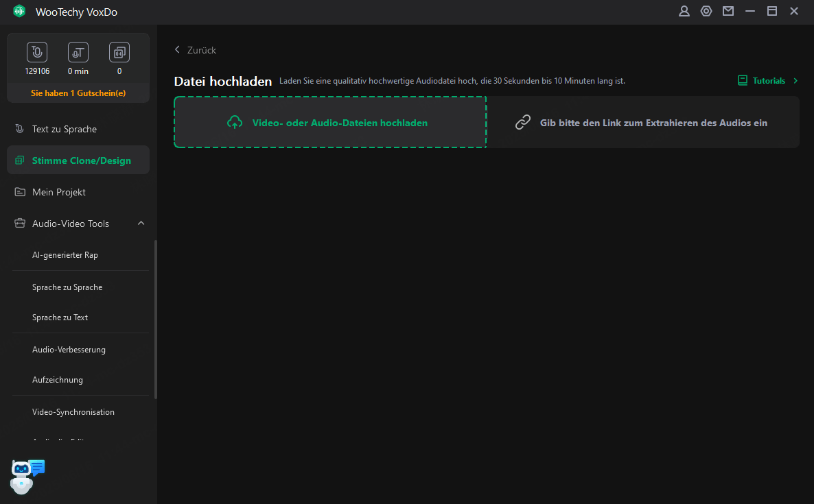
Task: Click the voice clone credits icon
Action: click(37, 52)
